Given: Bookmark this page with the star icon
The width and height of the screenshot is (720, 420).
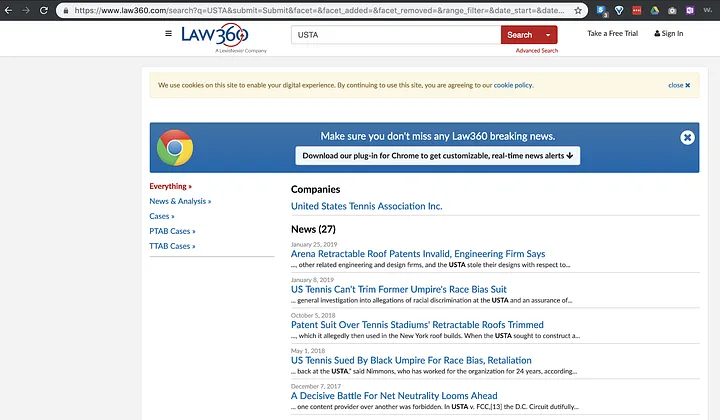Looking at the screenshot, I should [578, 10].
